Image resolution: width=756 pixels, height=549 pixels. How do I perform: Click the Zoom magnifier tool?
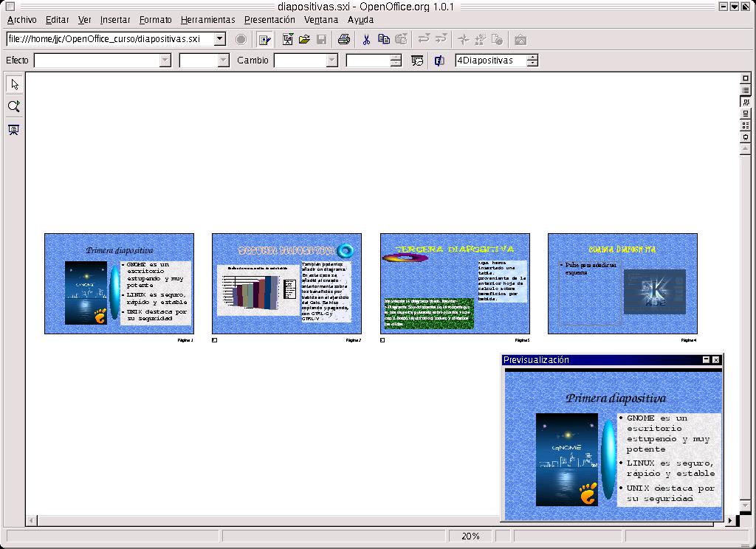14,107
